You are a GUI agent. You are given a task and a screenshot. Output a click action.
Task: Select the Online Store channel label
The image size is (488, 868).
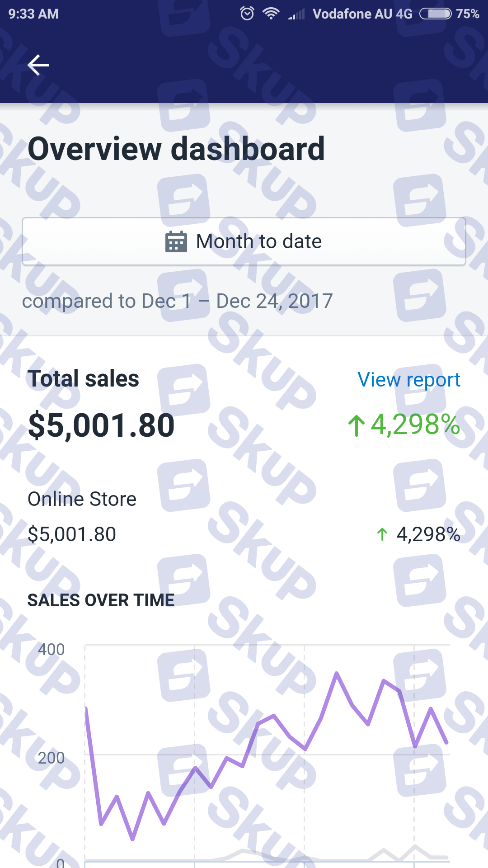(82, 499)
